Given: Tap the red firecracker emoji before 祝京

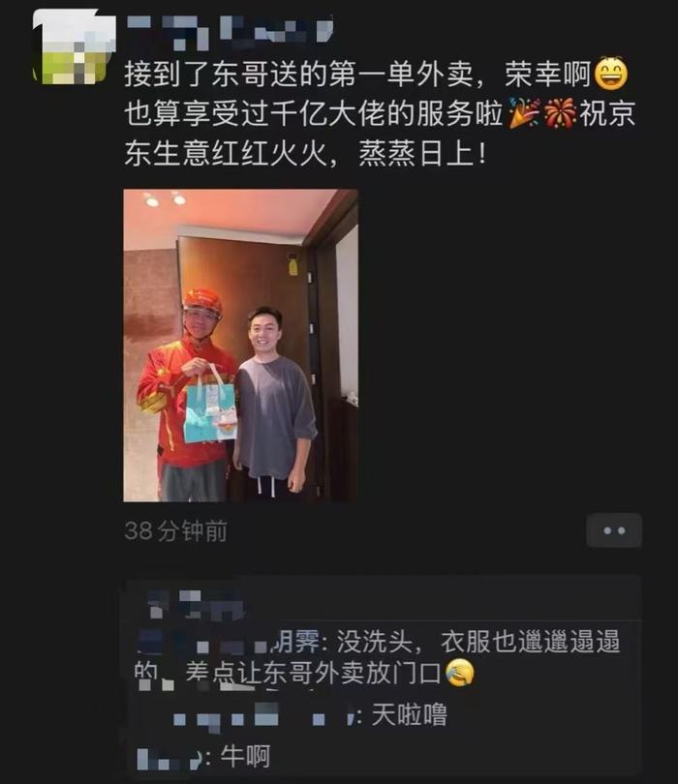Looking at the screenshot, I should [x=560, y=113].
